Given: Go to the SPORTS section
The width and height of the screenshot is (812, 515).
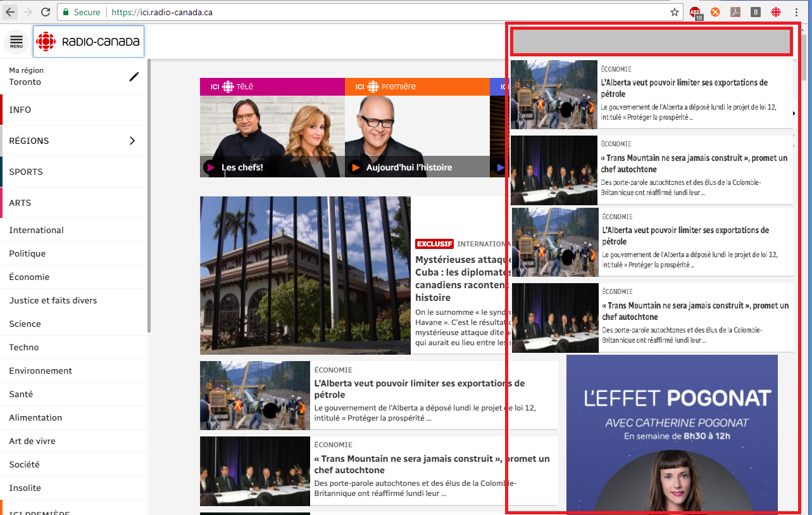Looking at the screenshot, I should [x=26, y=172].
